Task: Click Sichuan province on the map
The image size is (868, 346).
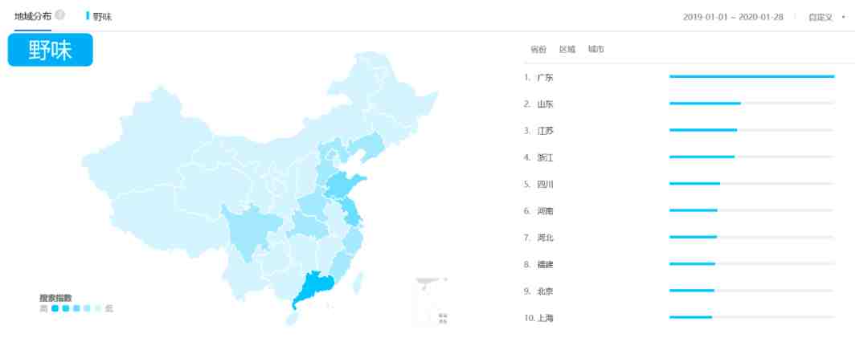Action: 249,230
